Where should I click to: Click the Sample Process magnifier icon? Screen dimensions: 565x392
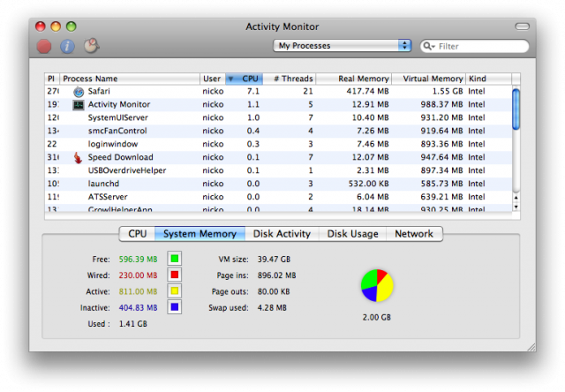pos(92,46)
